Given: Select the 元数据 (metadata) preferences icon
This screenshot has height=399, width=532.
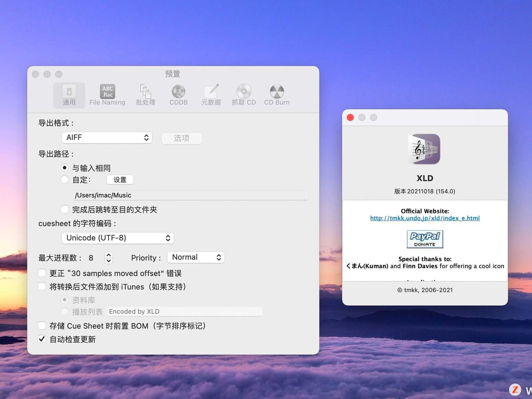Looking at the screenshot, I should point(211,95).
